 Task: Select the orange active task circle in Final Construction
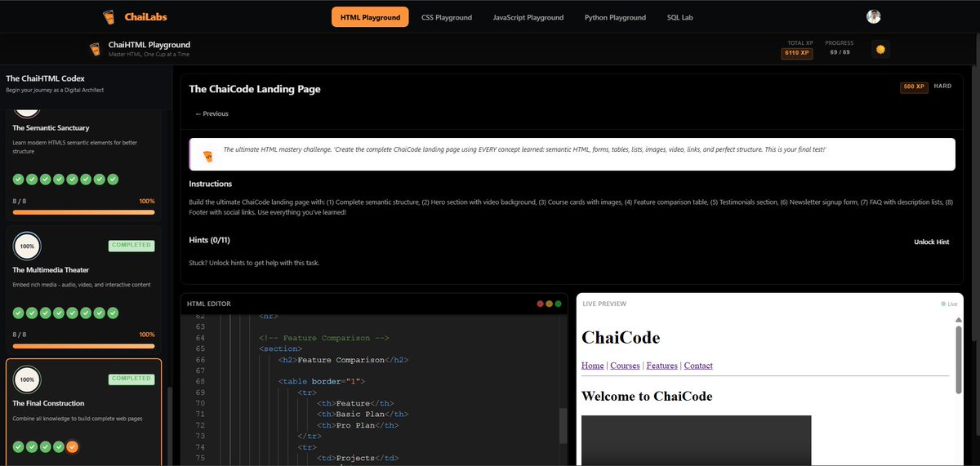(72, 446)
